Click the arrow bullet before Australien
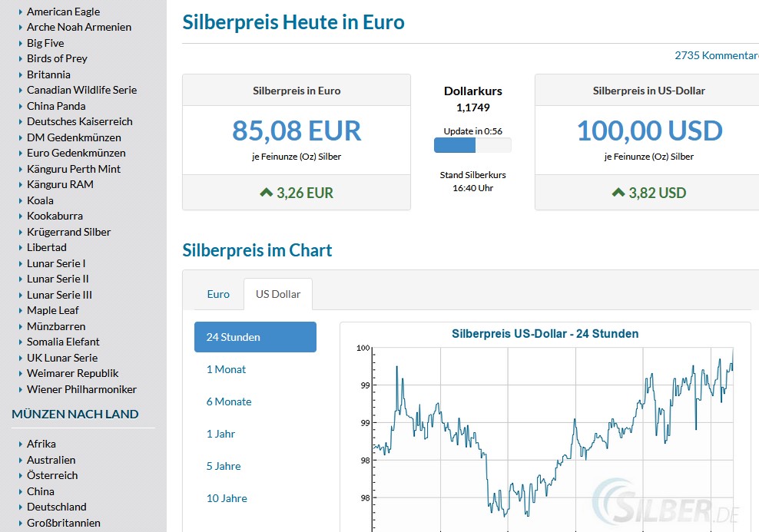Screen dimensions: 759x532 click(20, 460)
